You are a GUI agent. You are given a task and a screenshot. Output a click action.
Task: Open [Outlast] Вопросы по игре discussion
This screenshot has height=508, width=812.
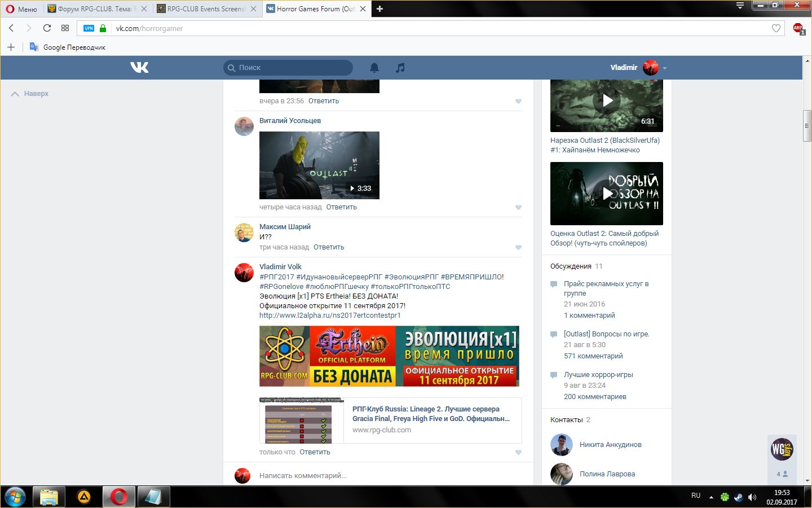[x=607, y=334]
